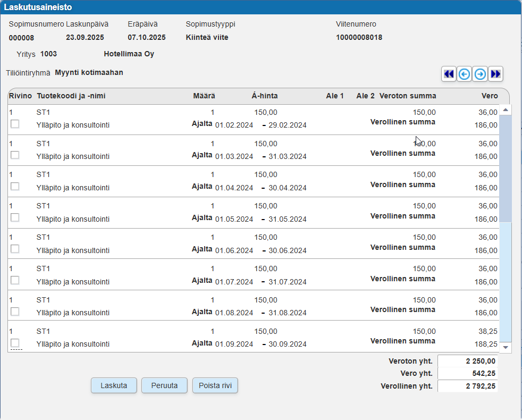Tick checkbox for period 01.05.2024 row
This screenshot has height=420, width=522.
pos(15,218)
